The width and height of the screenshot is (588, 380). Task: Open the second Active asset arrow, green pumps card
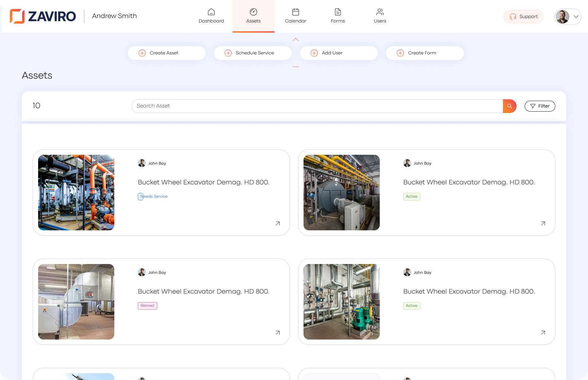[x=543, y=333]
